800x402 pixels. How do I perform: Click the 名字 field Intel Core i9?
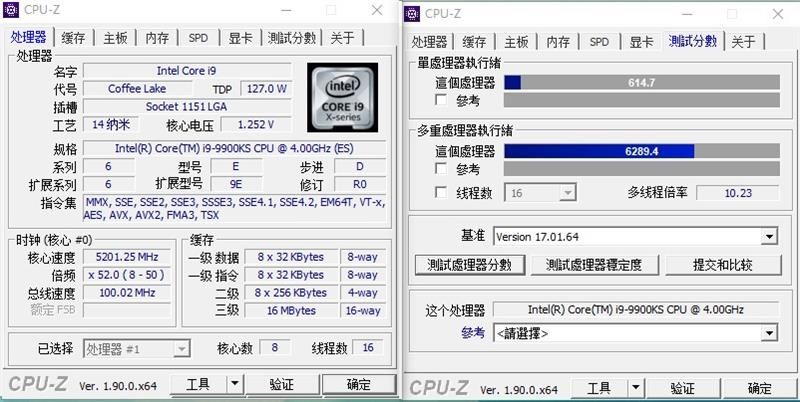tap(187, 71)
